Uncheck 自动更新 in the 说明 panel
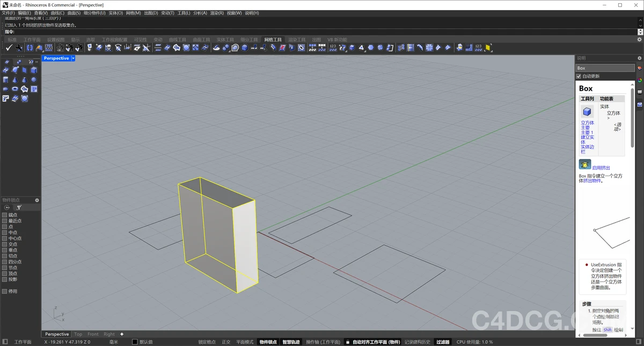 pos(579,75)
